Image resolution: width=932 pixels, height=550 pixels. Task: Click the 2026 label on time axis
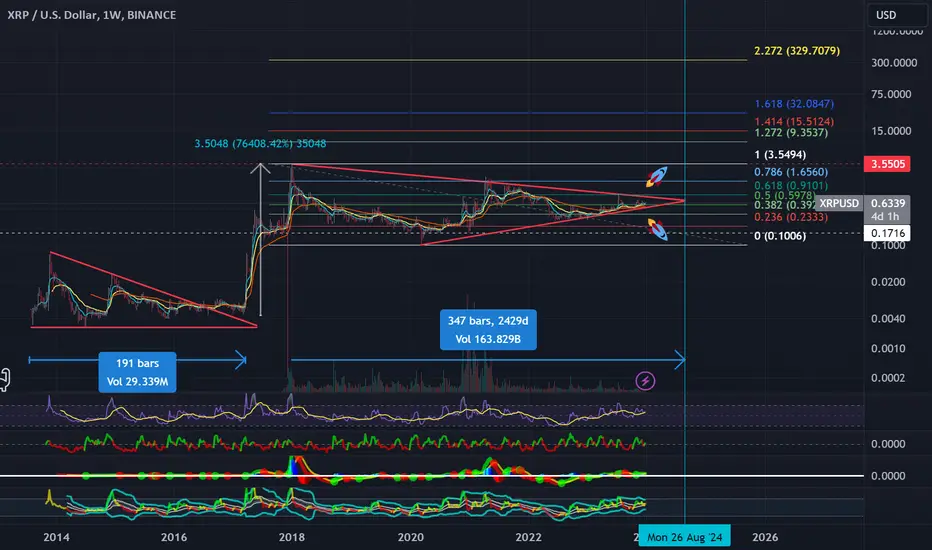pos(765,537)
